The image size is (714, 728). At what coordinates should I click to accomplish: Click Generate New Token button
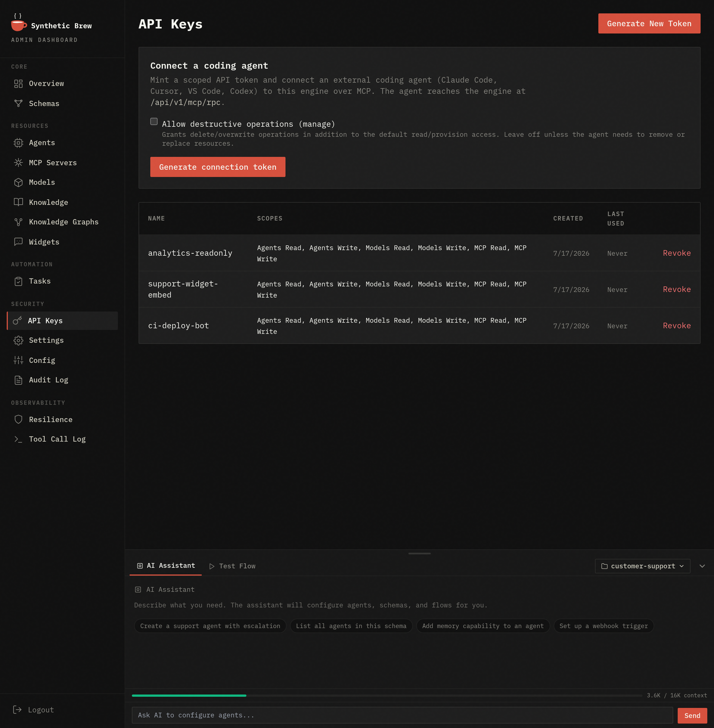[649, 24]
